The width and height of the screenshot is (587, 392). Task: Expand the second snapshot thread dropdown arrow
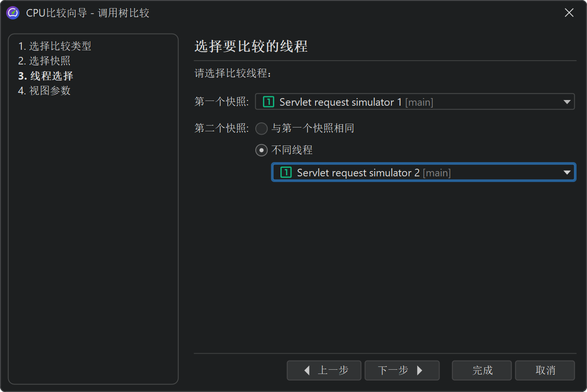tap(567, 173)
